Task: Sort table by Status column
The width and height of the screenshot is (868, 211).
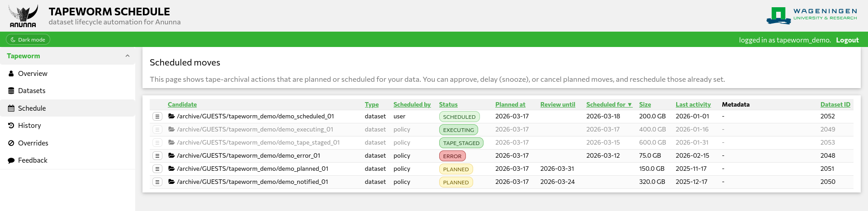Action: [448, 104]
